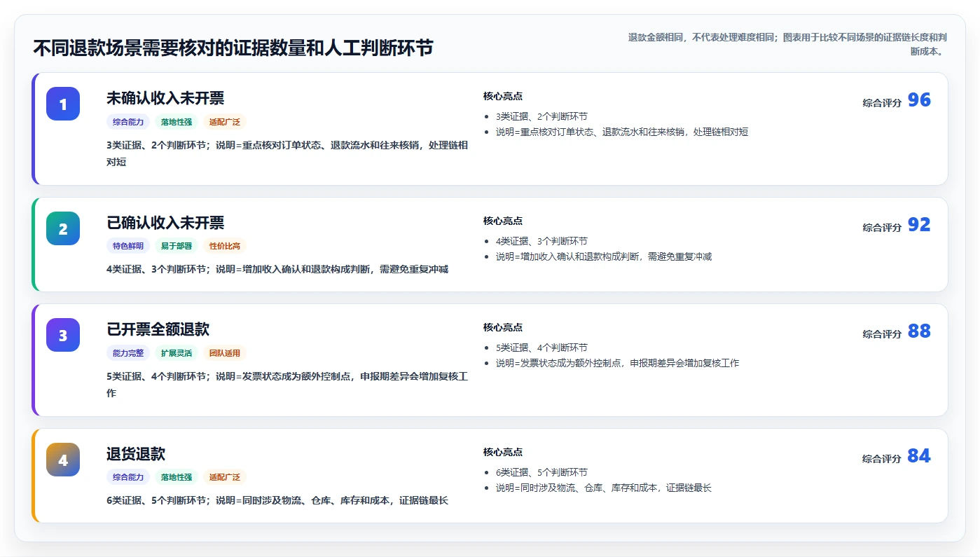Image resolution: width=980 pixels, height=557 pixels.
Task: Click 核心亮点 heading in 未确认收入未开票 card
Action: tap(503, 96)
